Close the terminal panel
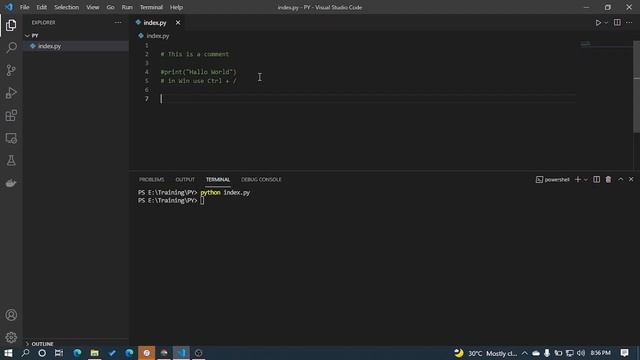This screenshot has width=640, height=360. (631, 180)
